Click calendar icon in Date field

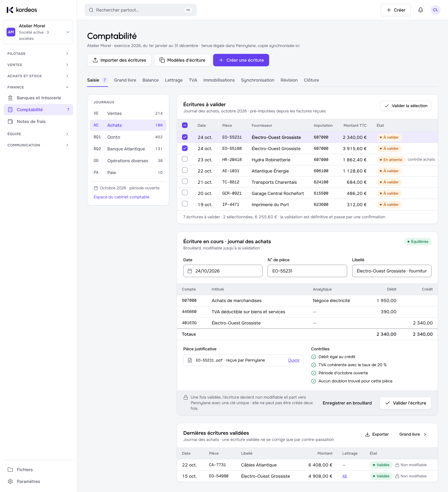(190, 271)
